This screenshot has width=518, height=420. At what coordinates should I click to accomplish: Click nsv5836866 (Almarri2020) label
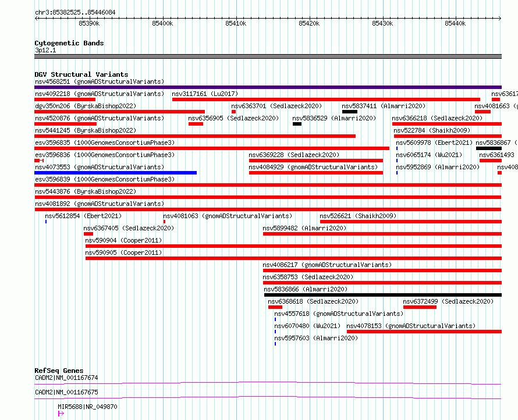306,289
